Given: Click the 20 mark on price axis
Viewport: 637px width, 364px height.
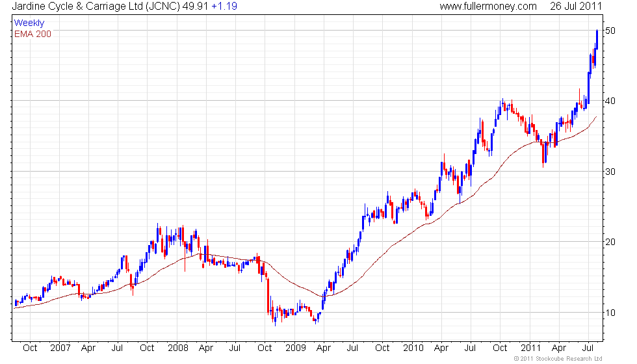Looking at the screenshot, I should pos(610,242).
